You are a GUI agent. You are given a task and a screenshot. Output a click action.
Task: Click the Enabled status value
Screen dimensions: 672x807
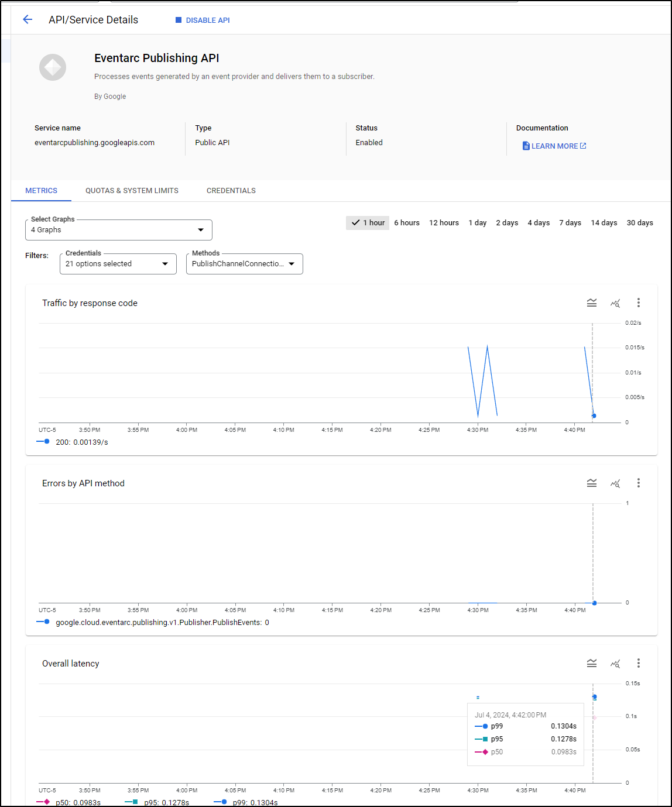pos(369,143)
